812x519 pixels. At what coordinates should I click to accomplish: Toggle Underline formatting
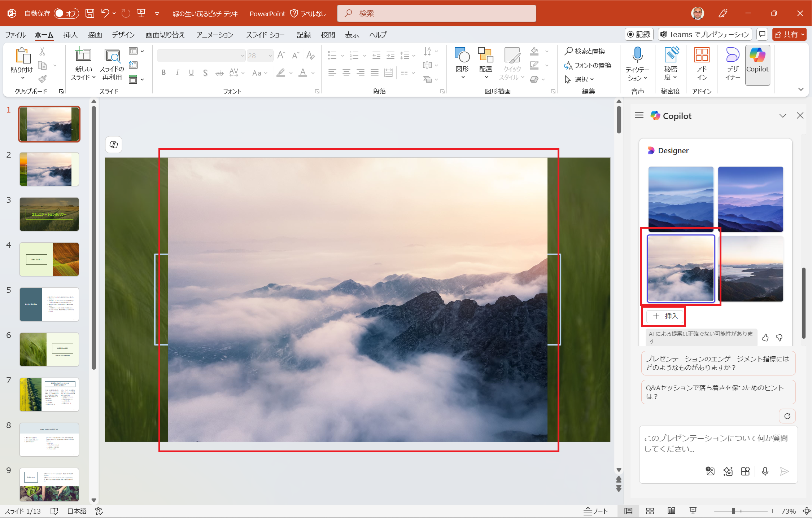pos(191,73)
